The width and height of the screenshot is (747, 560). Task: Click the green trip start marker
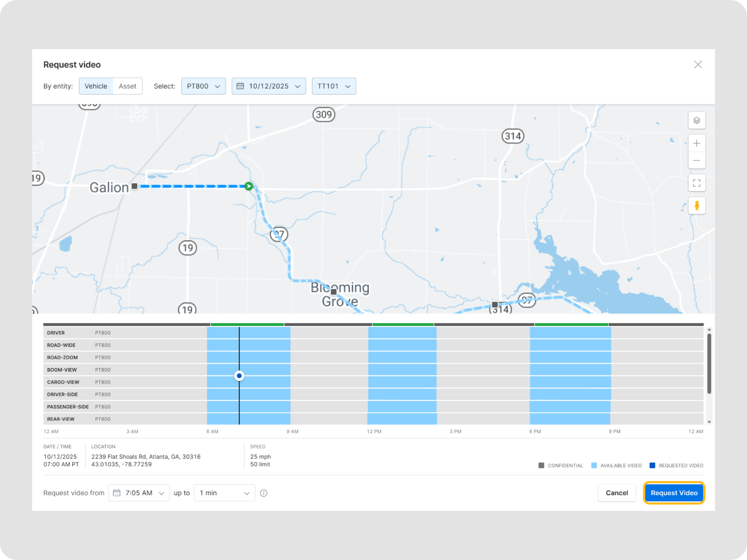(x=249, y=186)
